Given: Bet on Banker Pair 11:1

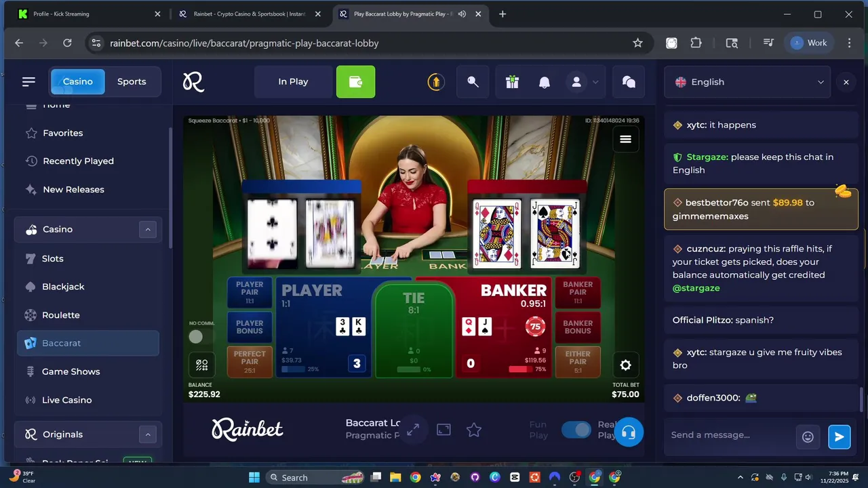Looking at the screenshot, I should tap(578, 292).
